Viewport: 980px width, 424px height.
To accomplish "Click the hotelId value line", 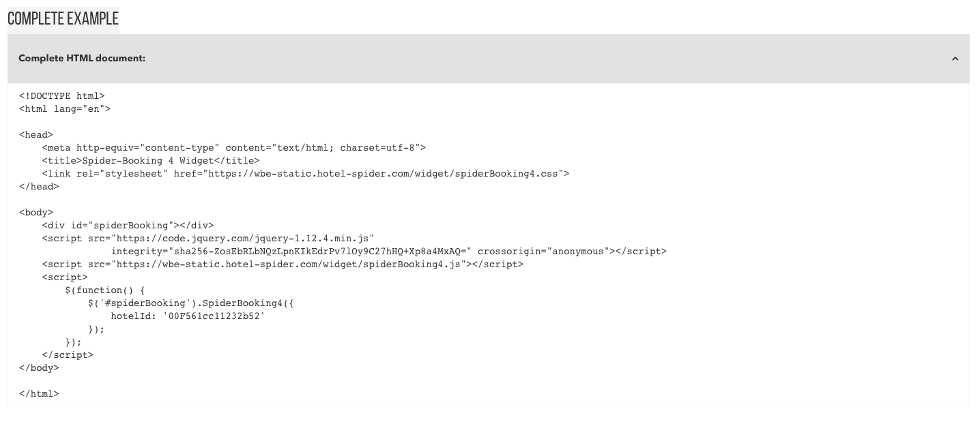I will [x=188, y=316].
